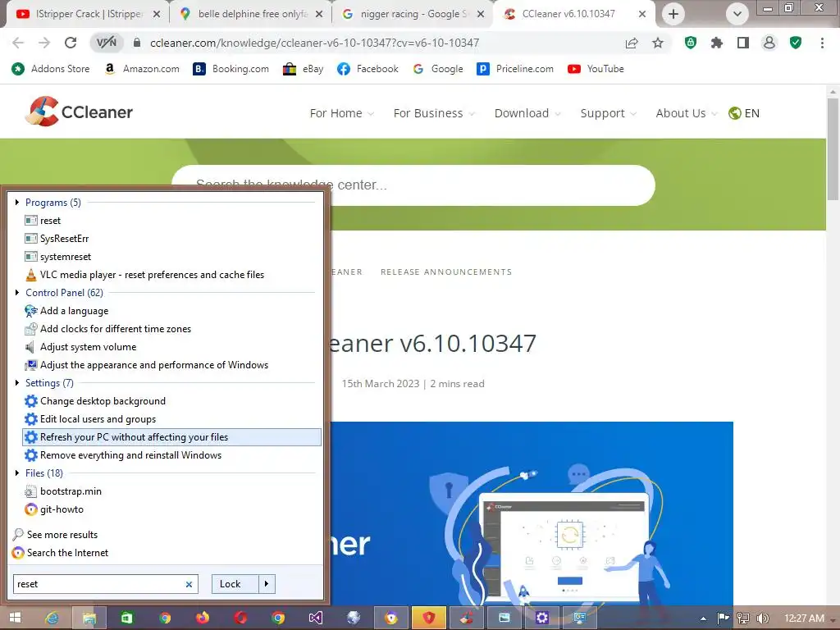
Task: Click RELEASE ANNOUNCEMENTS breadcrumb link
Action: [446, 272]
